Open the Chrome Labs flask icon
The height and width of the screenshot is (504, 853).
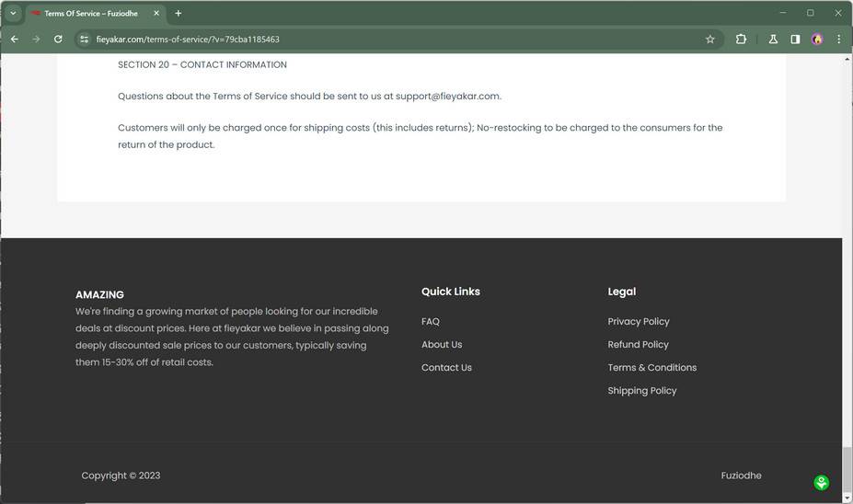pos(773,40)
